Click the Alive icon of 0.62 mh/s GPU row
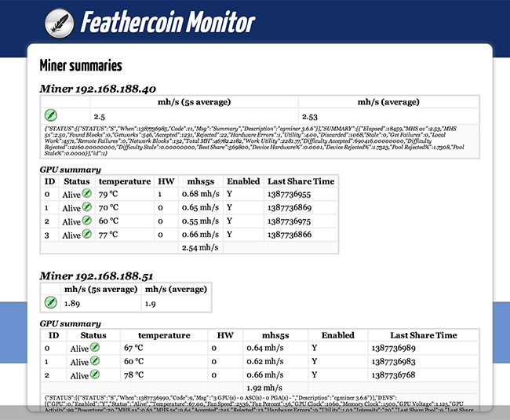Viewport: 510px width, 420px height. click(95, 361)
